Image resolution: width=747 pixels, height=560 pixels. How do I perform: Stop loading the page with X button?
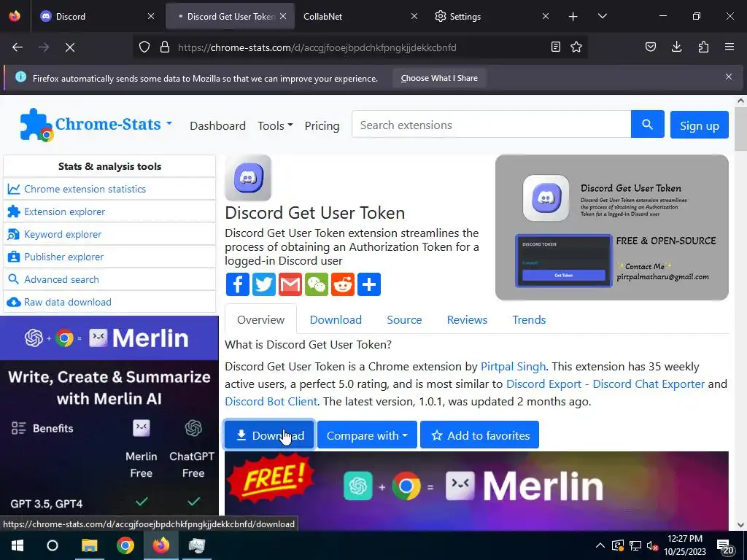pos(70,47)
